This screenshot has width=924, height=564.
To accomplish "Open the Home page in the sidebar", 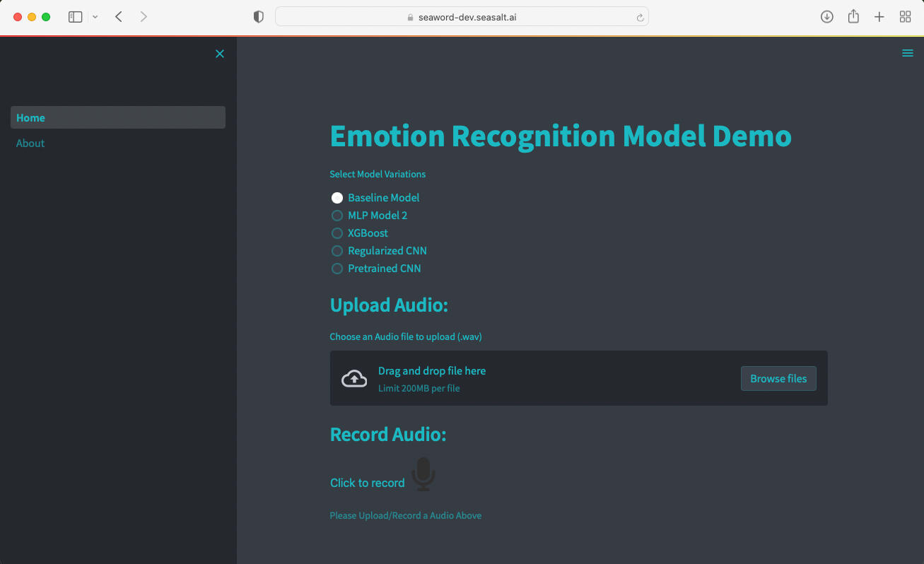I will 118,117.
